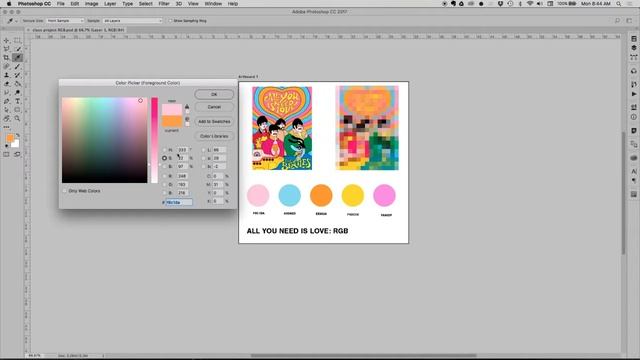Click the blue circle swatch on artboard

coord(289,195)
